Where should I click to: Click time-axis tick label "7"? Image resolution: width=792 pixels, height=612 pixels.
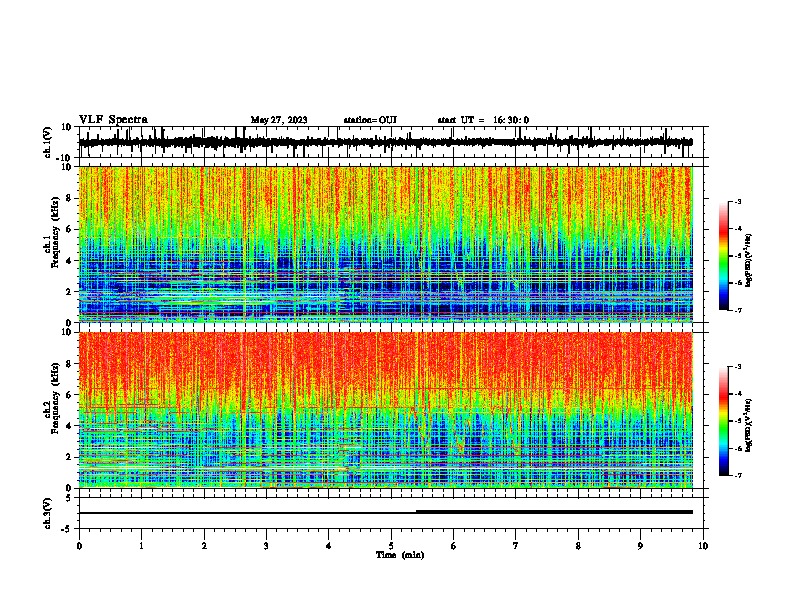coord(516,546)
